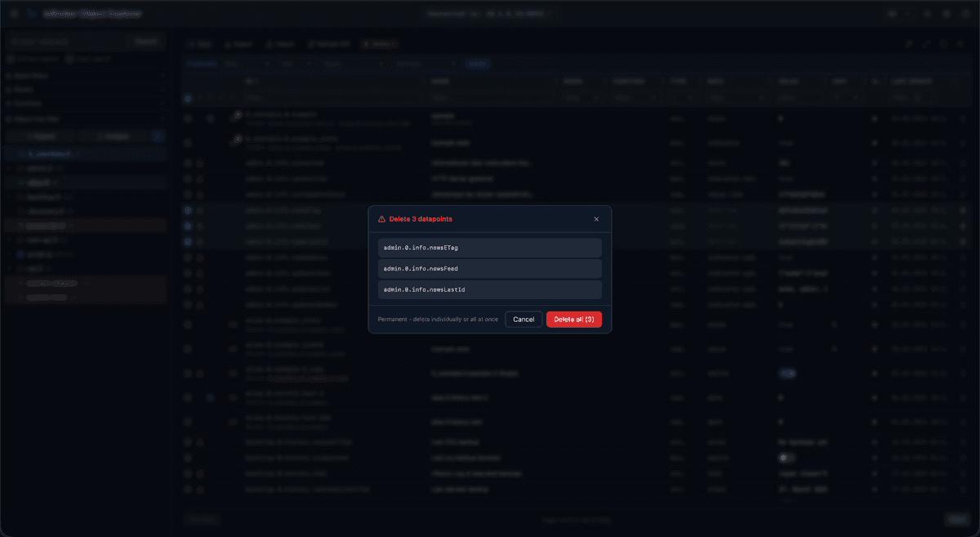This screenshot has width=980, height=537.
Task: Click the red warning triangle icon
Action: click(381, 219)
